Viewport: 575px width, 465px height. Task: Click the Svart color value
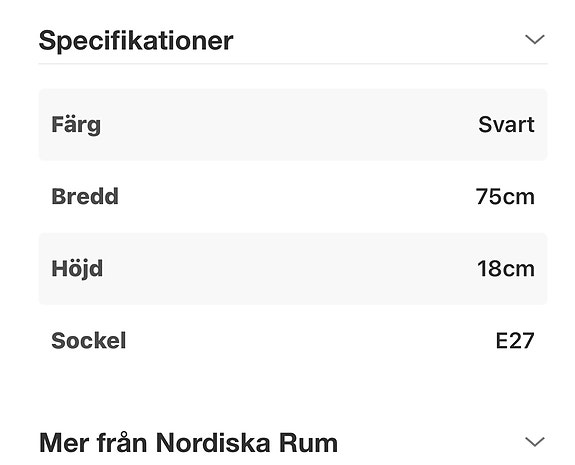tap(506, 124)
